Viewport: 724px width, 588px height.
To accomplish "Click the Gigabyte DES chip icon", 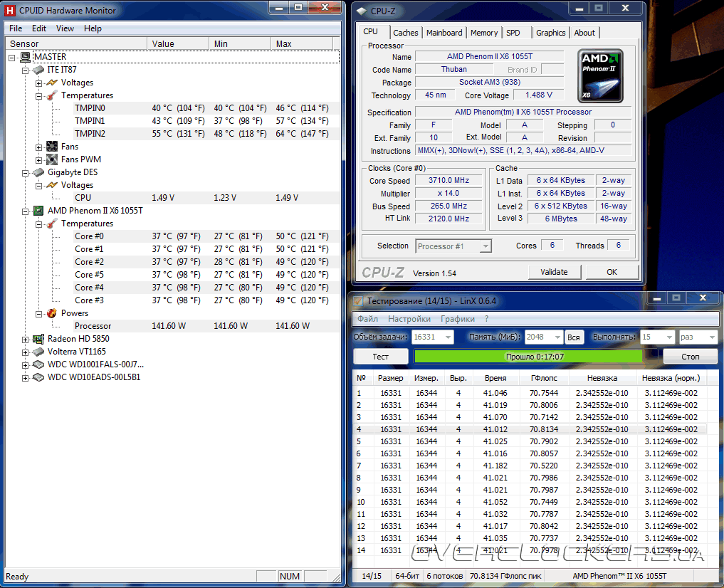I will tap(38, 172).
